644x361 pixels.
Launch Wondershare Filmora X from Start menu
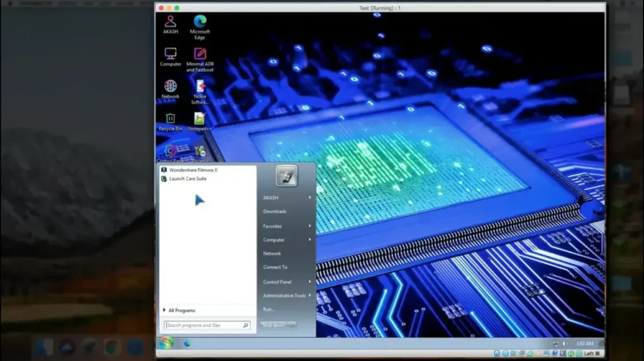click(192, 170)
